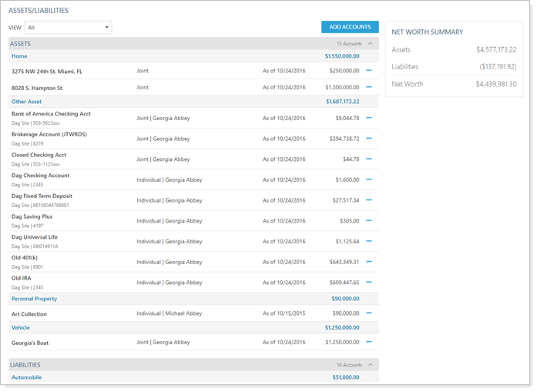
Task: Open actions menu for Dag Fixed Term Deposit
Action: coord(369,200)
